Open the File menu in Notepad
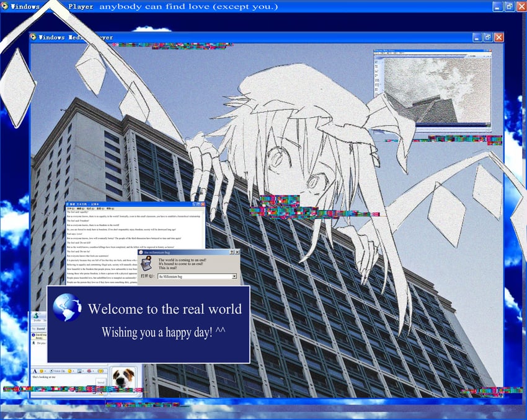 [x=71, y=209]
